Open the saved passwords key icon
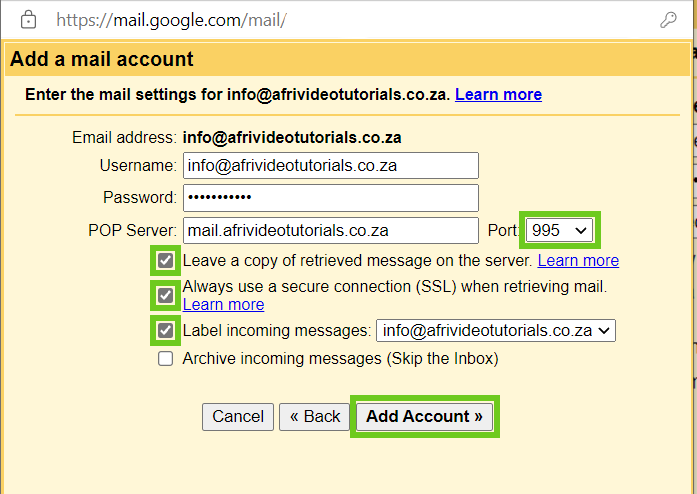Screen dimensions: 697x494 click(x=668, y=20)
